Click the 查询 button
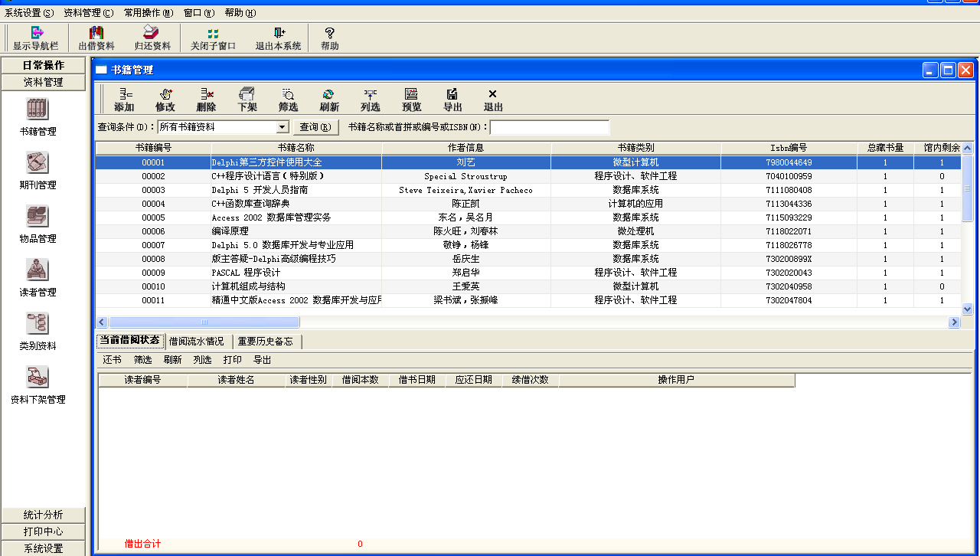Viewport: 980px width, 556px height. (315, 127)
